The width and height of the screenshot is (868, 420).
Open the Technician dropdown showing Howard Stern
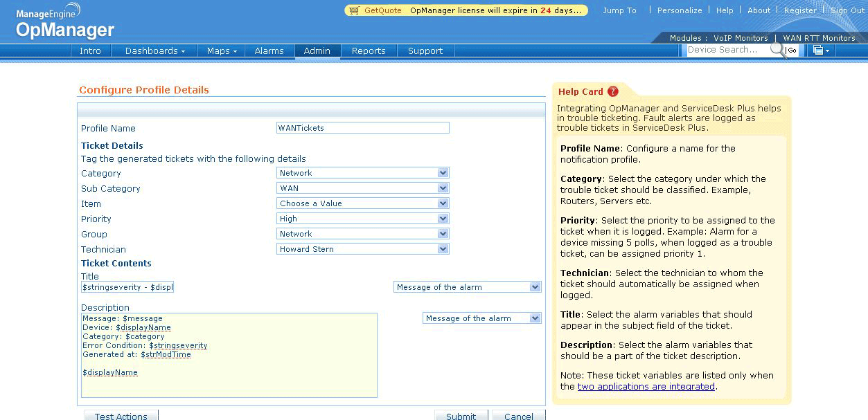363,249
